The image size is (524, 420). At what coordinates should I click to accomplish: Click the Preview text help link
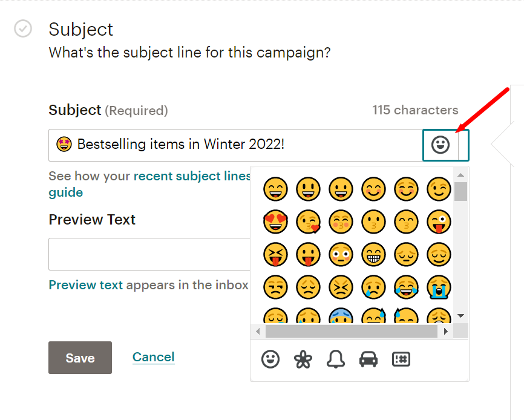(85, 284)
